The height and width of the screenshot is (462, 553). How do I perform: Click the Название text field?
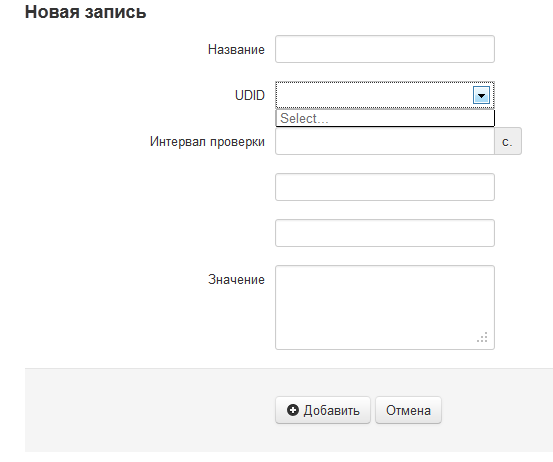385,49
